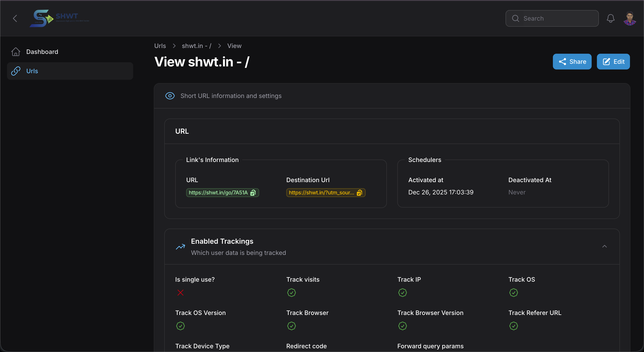The width and height of the screenshot is (644, 352).
Task: Click the Track IP status checkmark
Action: 402,293
